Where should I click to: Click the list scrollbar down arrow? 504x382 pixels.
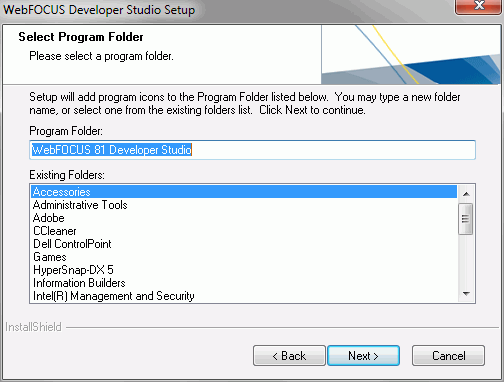tap(466, 294)
